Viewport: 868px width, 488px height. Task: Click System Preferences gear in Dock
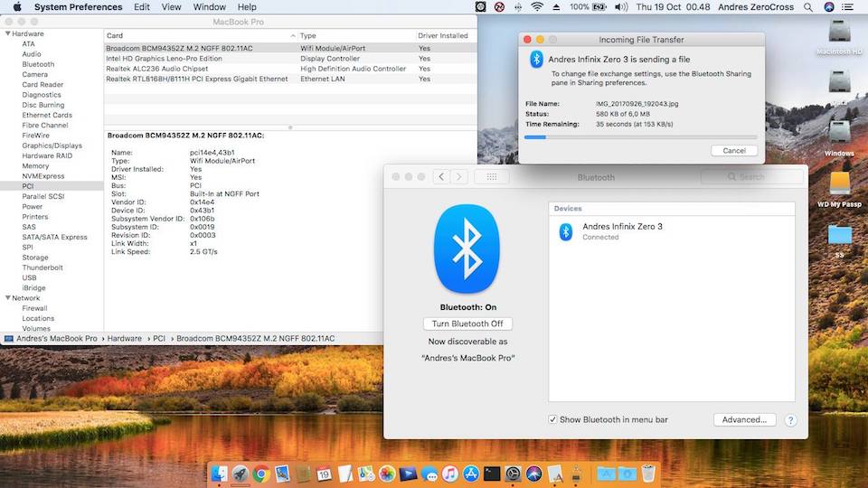click(x=514, y=474)
